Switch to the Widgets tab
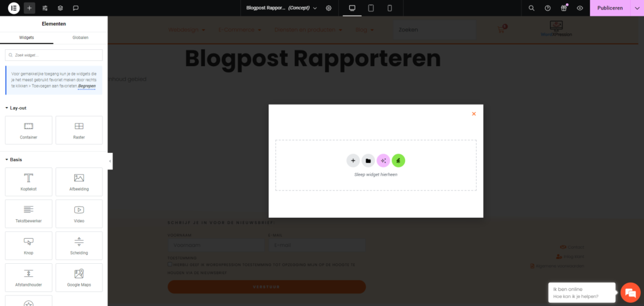Image resolution: width=644 pixels, height=306 pixels. click(x=26, y=37)
